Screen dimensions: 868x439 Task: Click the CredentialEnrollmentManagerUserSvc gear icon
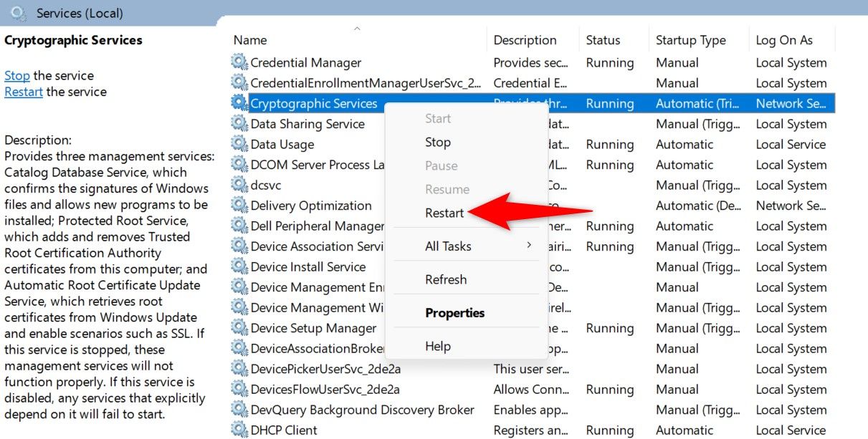coord(239,83)
